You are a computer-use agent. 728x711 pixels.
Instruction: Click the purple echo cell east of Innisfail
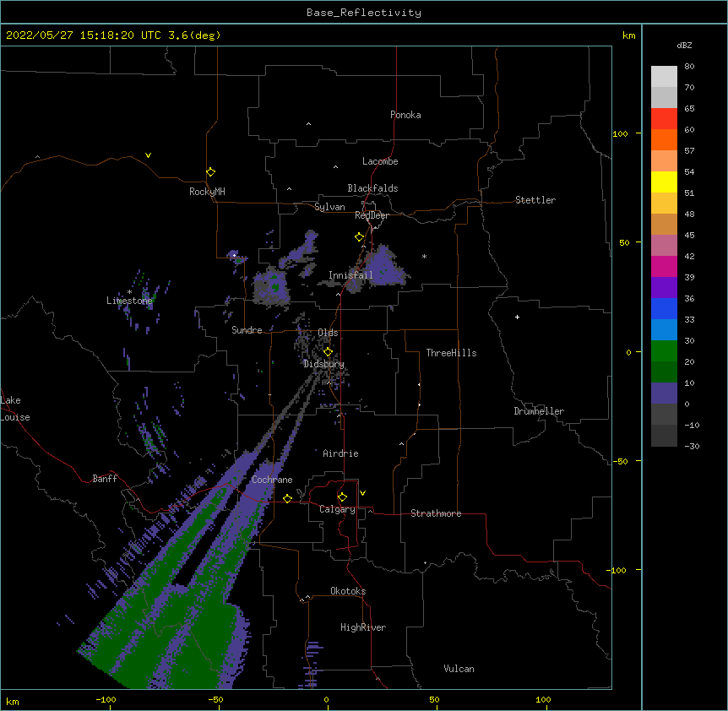click(384, 267)
